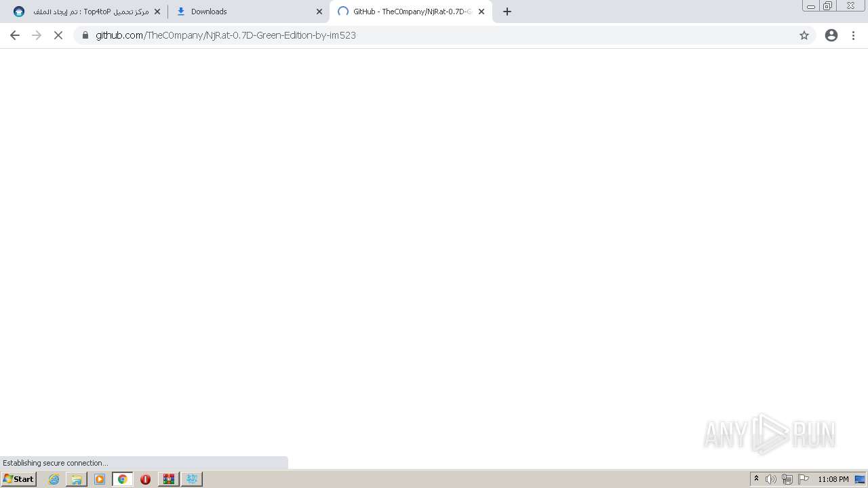Restore down the Chrome window
This screenshot has width=868, height=488.
828,5
